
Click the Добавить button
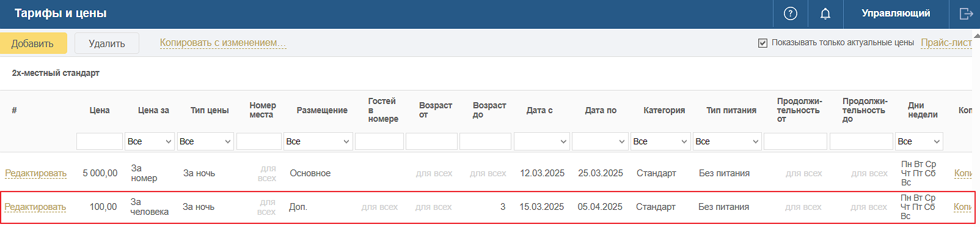(x=33, y=43)
